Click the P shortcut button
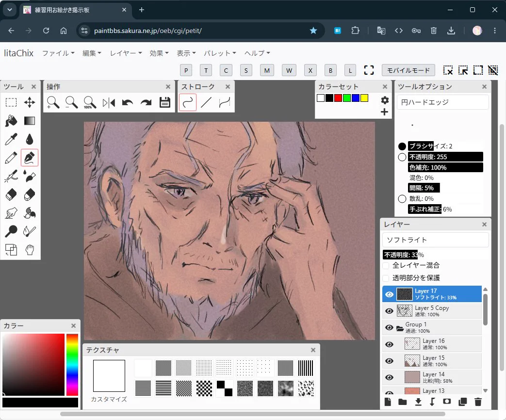Viewport: 506px width, 420px height. (186, 70)
